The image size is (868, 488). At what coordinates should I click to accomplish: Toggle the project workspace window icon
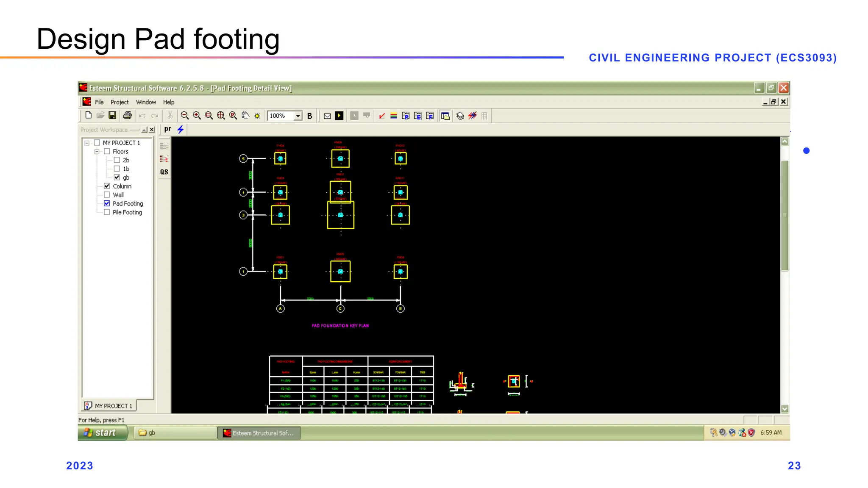[445, 116]
